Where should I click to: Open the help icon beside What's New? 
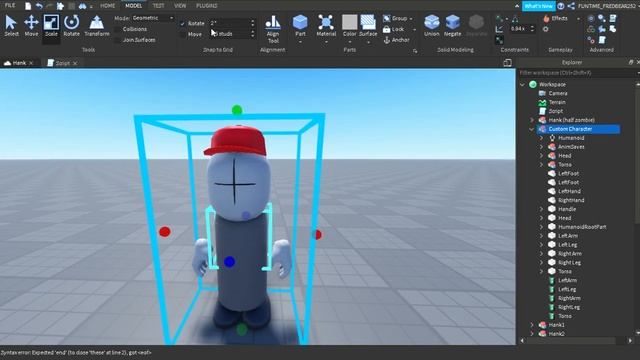coord(561,6)
